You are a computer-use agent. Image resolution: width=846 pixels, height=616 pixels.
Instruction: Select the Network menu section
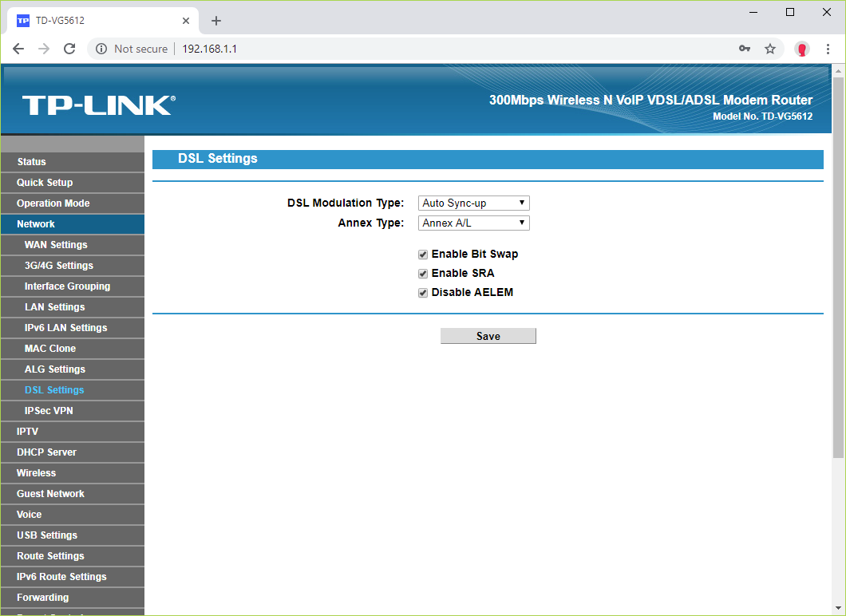pyautogui.click(x=73, y=224)
